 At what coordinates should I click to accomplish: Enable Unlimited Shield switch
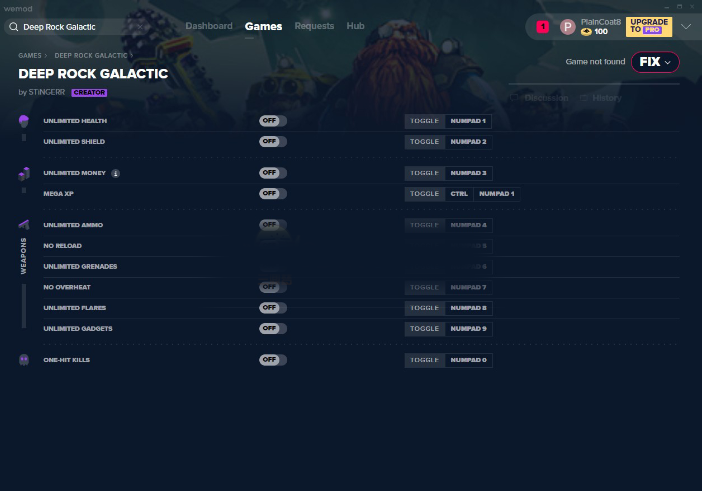click(273, 141)
